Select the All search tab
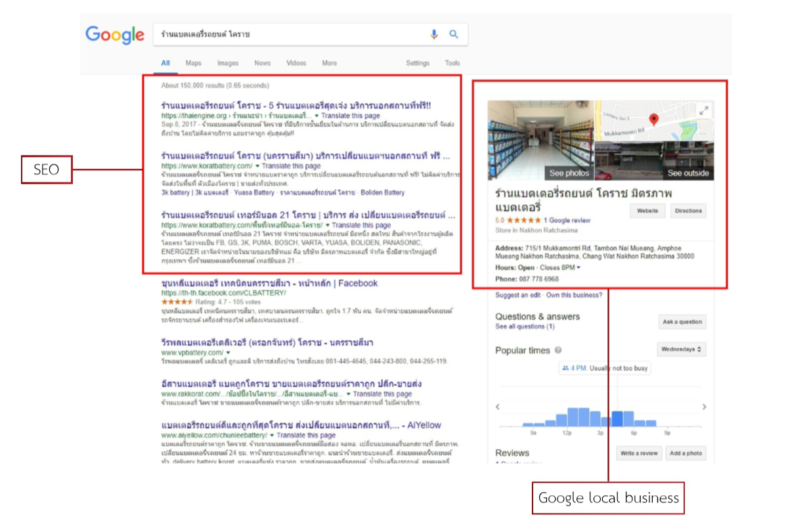The image size is (788, 532). tap(165, 63)
